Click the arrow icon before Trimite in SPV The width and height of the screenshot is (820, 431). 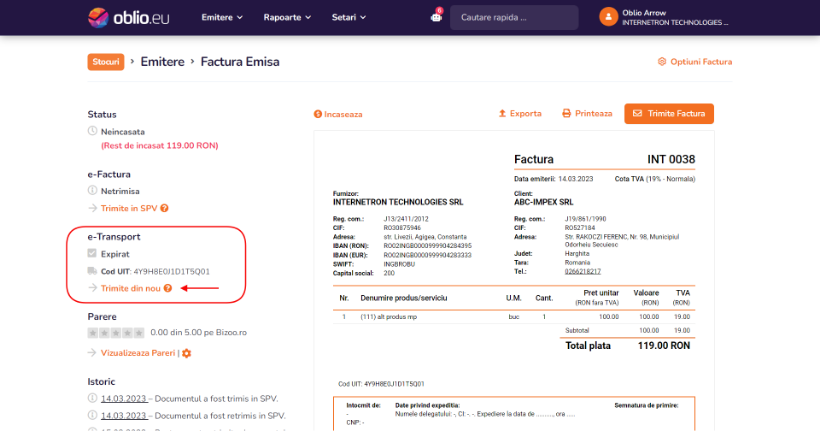click(x=93, y=208)
